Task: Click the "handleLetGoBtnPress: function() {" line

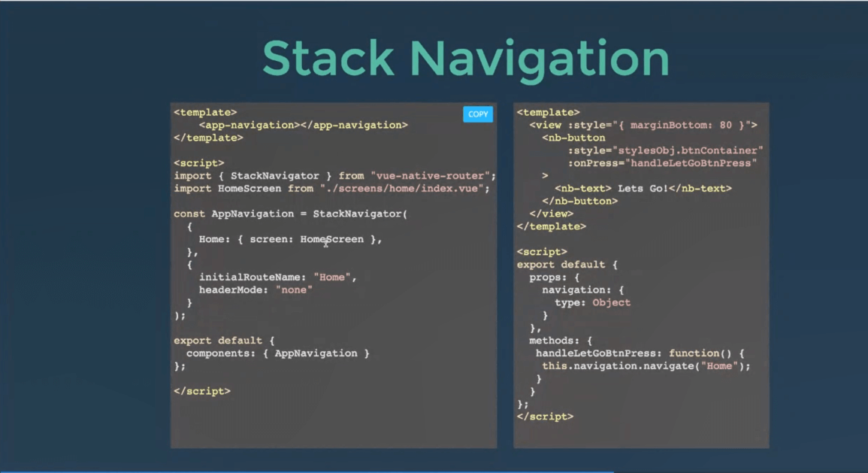Action: tap(640, 353)
